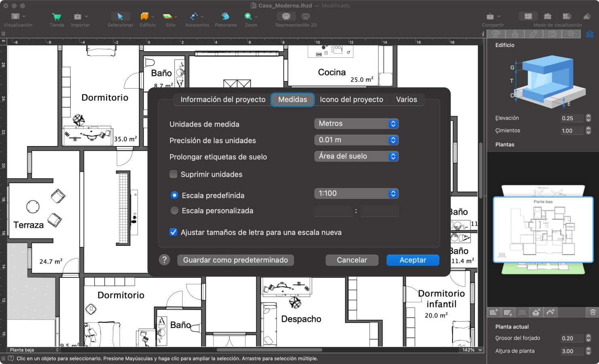Screen dimensions: 599x364
Task: Choose the Accesorios dimension tools icon
Action: (x=194, y=17)
